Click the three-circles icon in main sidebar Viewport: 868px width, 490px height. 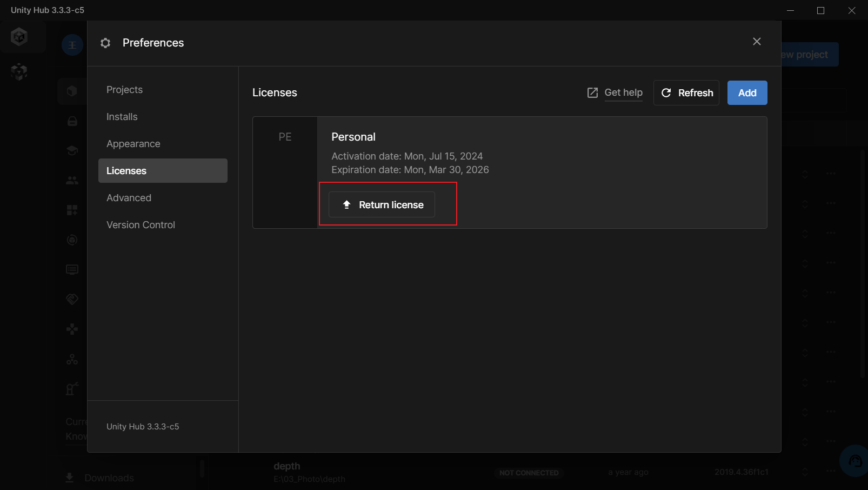tap(72, 359)
